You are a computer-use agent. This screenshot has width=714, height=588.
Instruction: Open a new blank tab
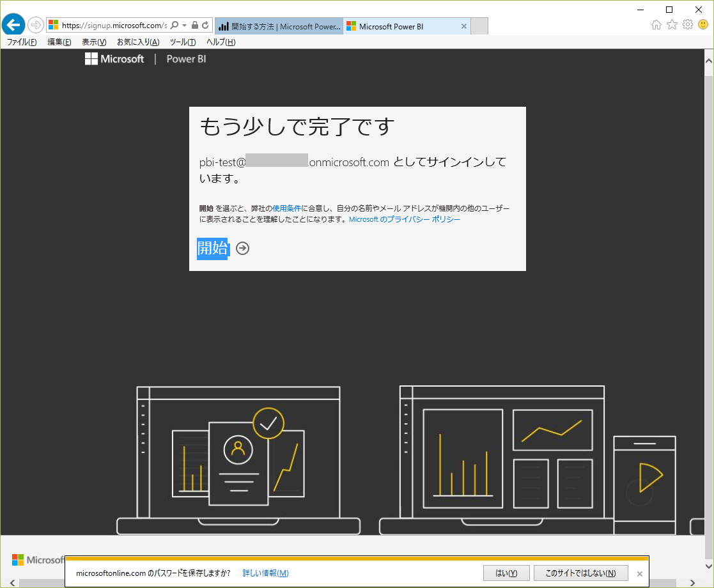pyautogui.click(x=479, y=26)
